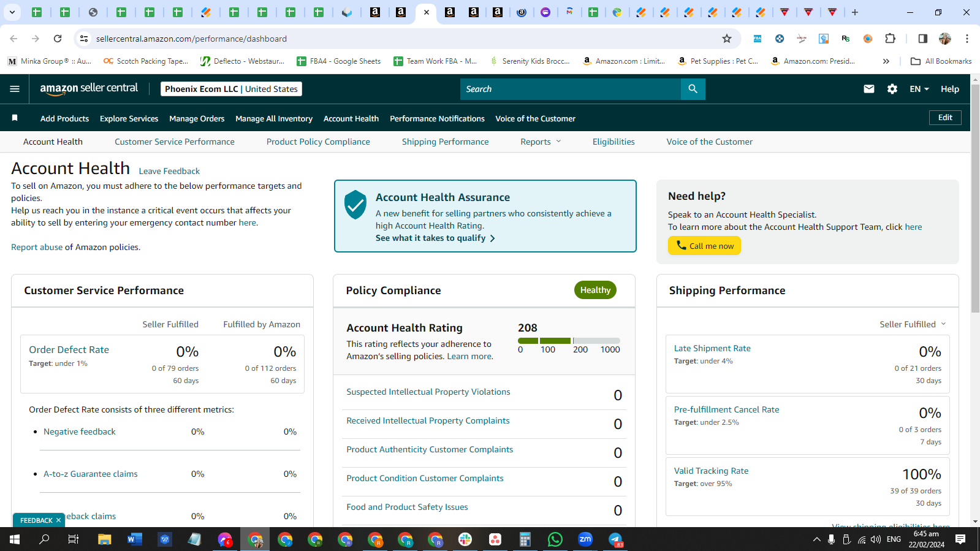Click the browser address bar URL
Screen dimensions: 980x551
pos(191,39)
